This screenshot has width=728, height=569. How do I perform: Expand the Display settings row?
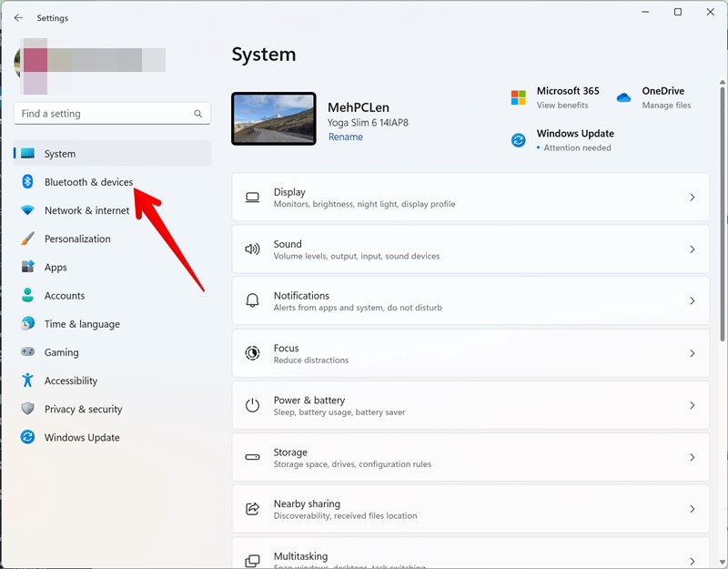tap(698, 197)
